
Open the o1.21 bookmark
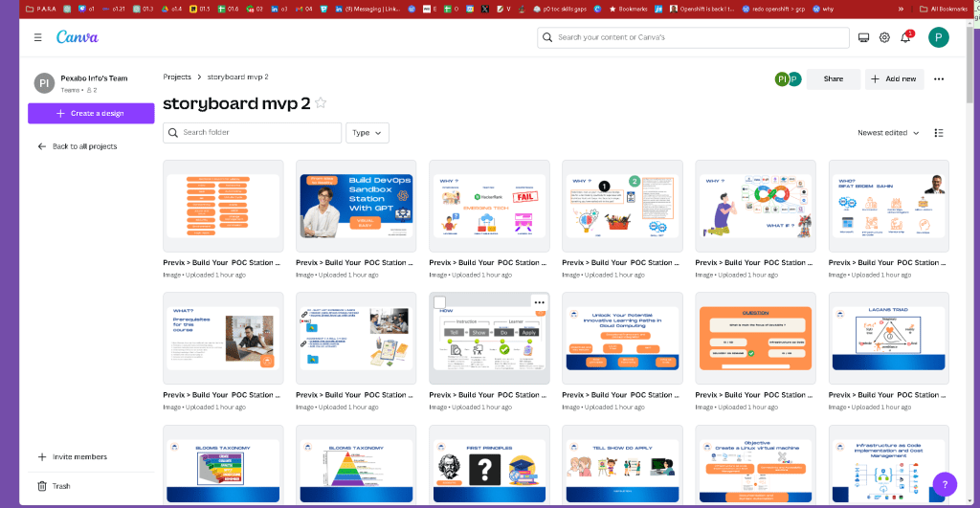pyautogui.click(x=114, y=9)
